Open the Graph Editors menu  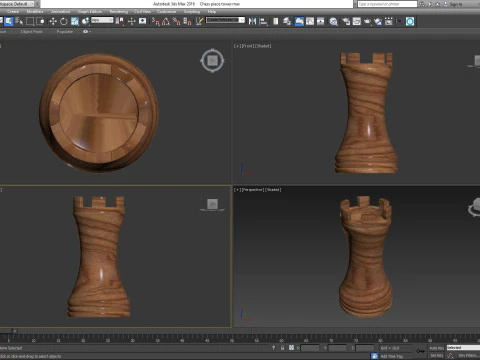90,12
